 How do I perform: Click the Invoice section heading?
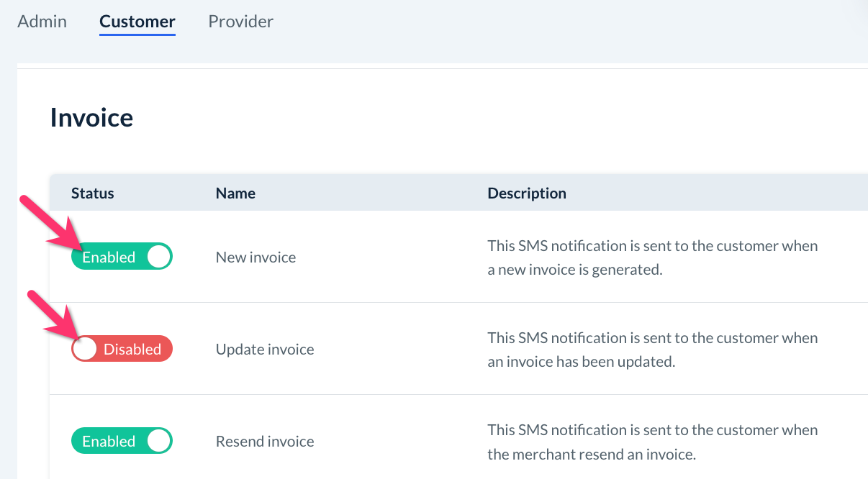(91, 117)
